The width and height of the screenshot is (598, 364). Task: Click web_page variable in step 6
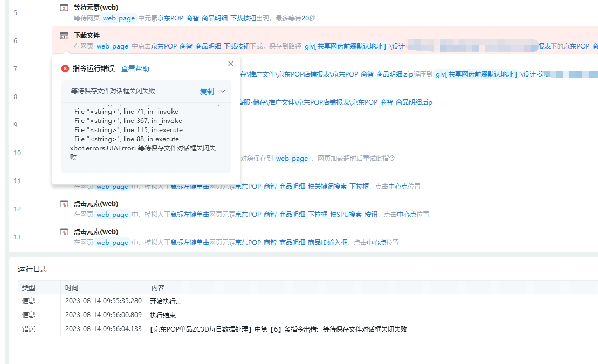pyautogui.click(x=112, y=46)
